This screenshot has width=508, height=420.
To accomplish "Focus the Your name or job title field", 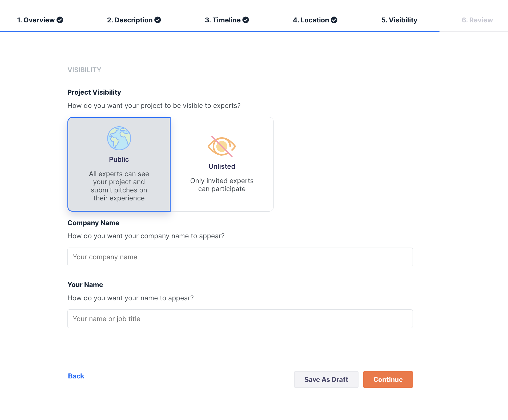I will (240, 319).
